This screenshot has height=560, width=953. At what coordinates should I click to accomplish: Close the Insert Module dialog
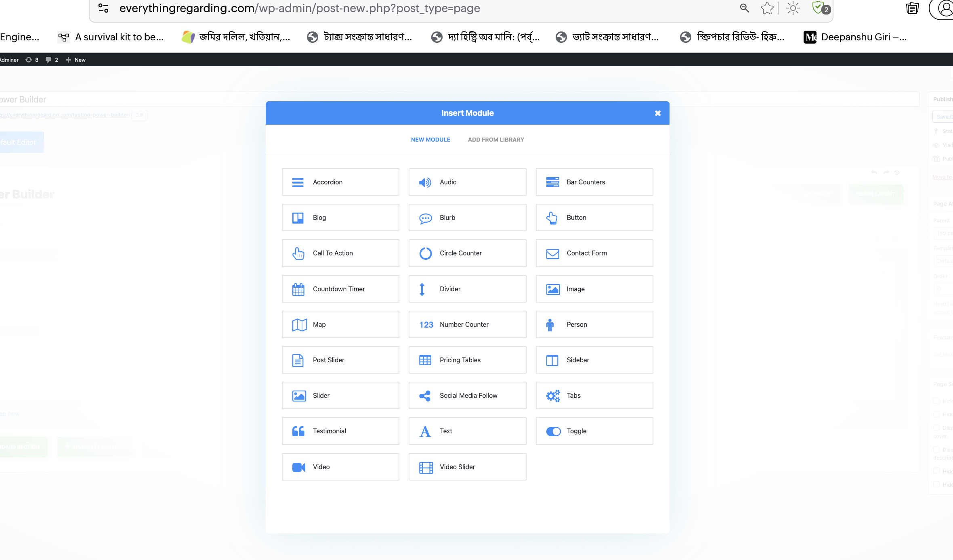(x=657, y=113)
